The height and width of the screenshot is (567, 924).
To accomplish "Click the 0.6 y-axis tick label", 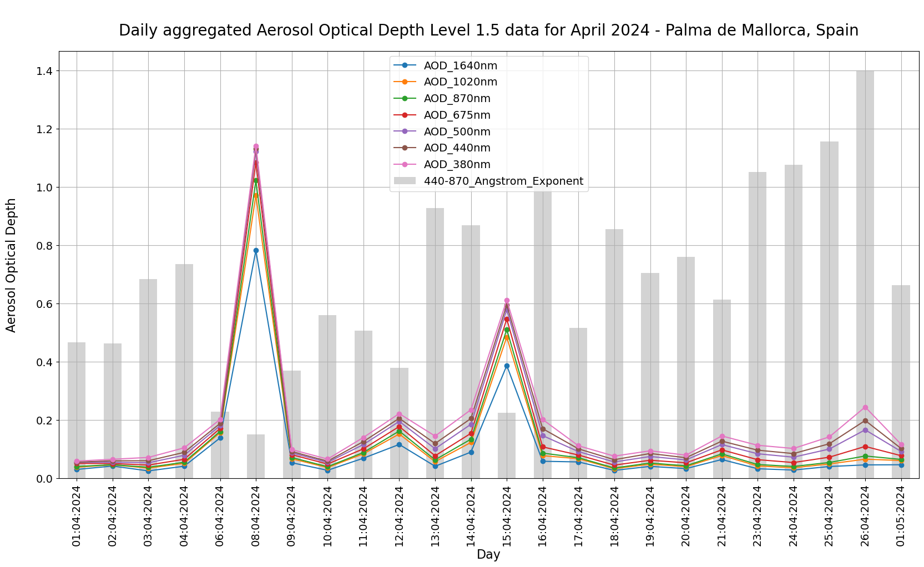I will coord(44,304).
